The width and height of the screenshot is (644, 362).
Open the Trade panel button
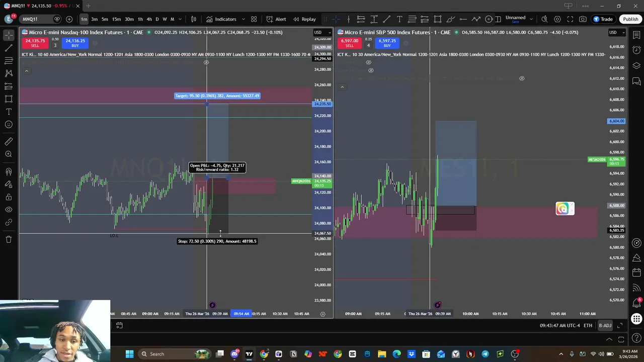(x=603, y=19)
